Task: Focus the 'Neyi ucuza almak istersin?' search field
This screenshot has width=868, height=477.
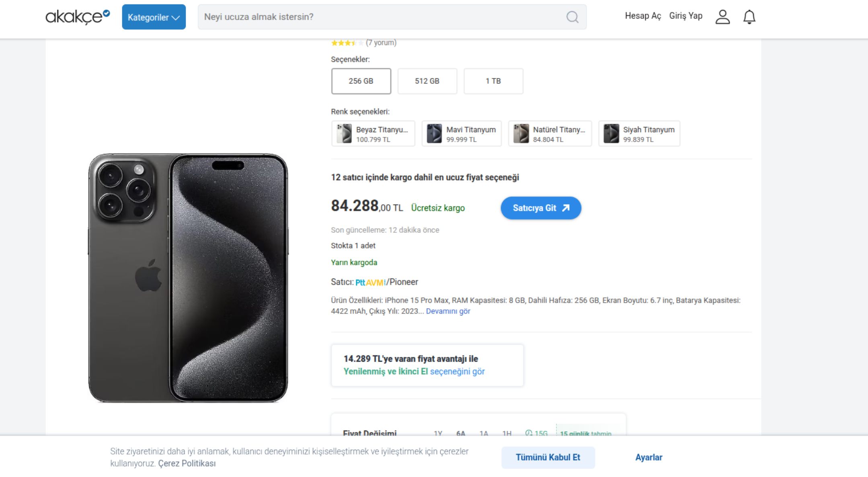Action: pyautogui.click(x=382, y=17)
